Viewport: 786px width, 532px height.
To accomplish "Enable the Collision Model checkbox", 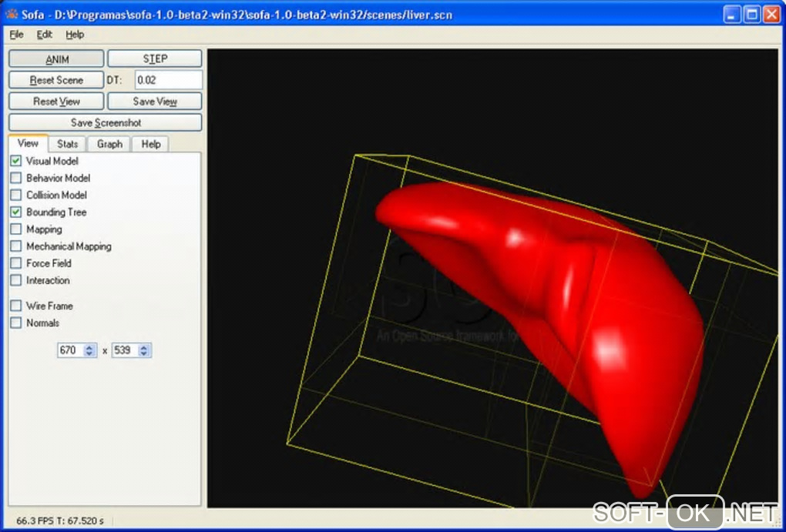I will coord(16,195).
